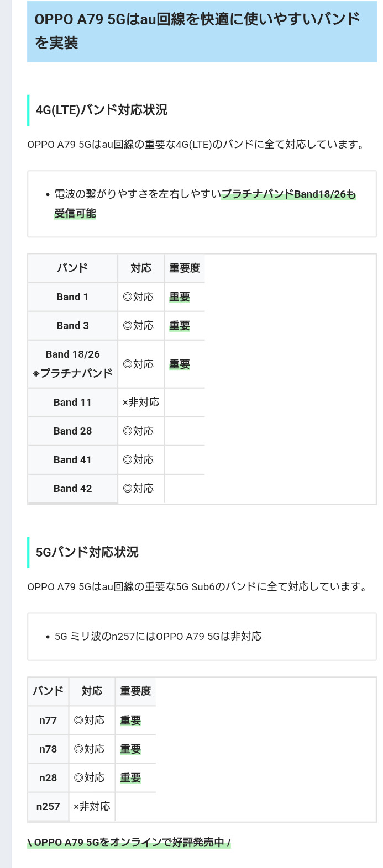Click the n28 cell in 5G table
This screenshot has width=383, height=868.
click(x=48, y=778)
